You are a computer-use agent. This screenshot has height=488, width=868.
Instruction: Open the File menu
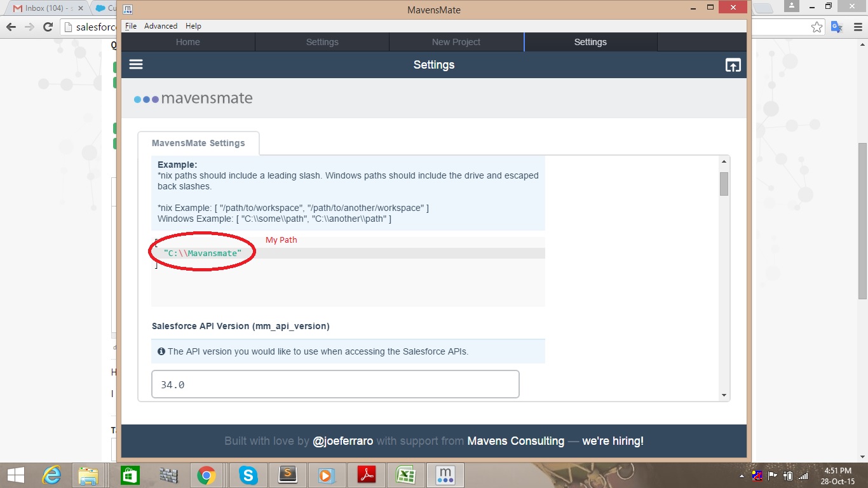(131, 26)
